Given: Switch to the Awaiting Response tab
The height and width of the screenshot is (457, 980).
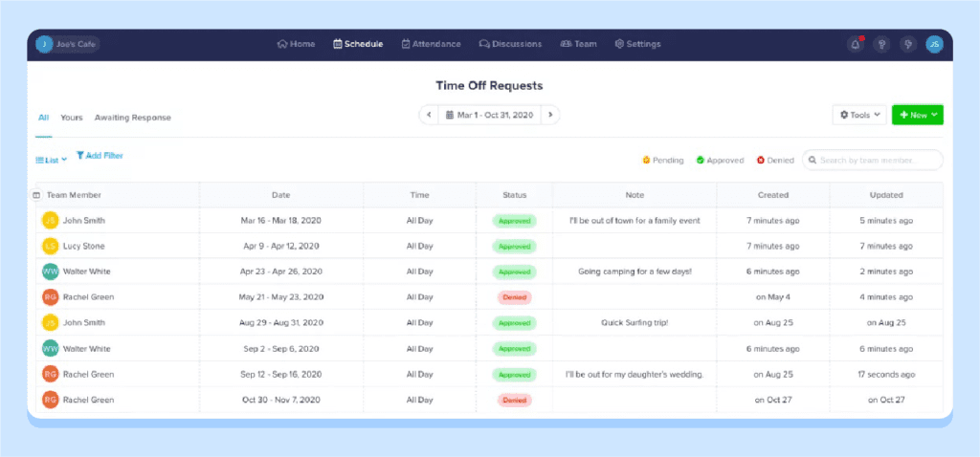Looking at the screenshot, I should coord(132,118).
